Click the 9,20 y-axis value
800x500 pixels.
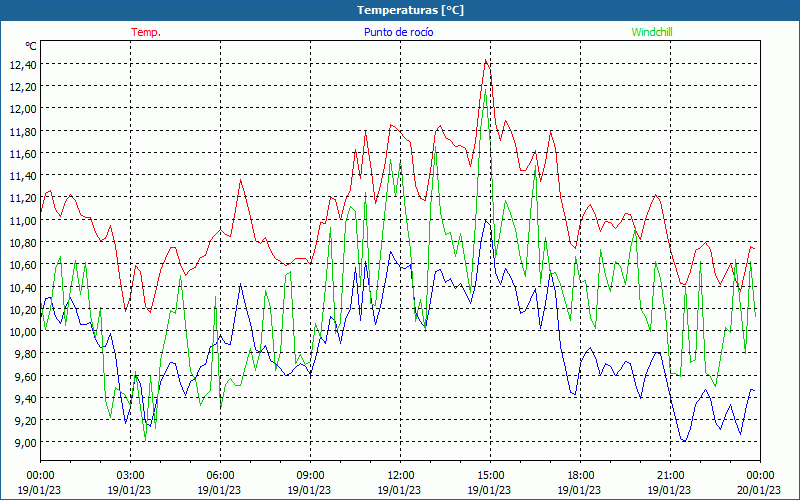[x=26, y=421]
